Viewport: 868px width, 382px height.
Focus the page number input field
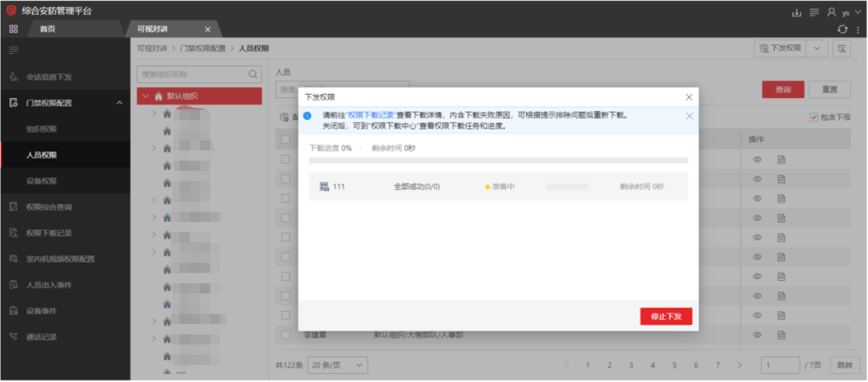click(780, 365)
